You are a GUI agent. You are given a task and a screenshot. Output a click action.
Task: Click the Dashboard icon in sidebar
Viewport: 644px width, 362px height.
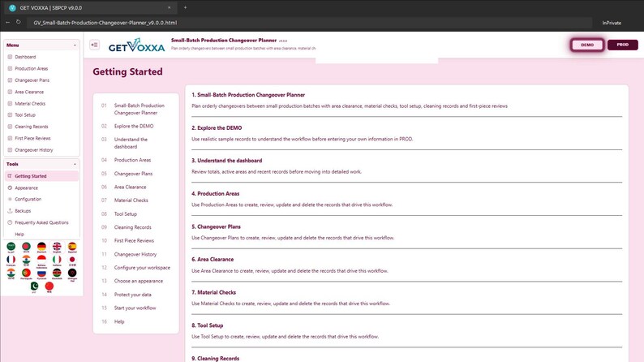[10, 57]
